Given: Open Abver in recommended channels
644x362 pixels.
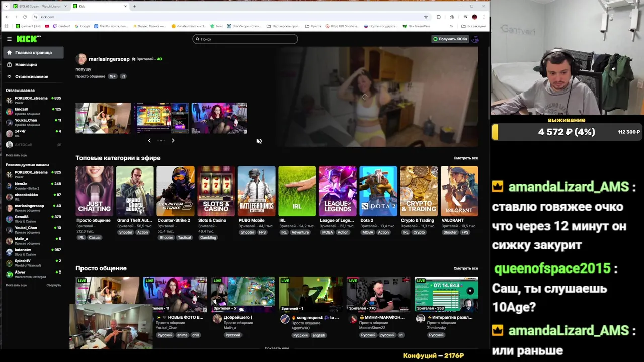Looking at the screenshot, I should [33, 274].
